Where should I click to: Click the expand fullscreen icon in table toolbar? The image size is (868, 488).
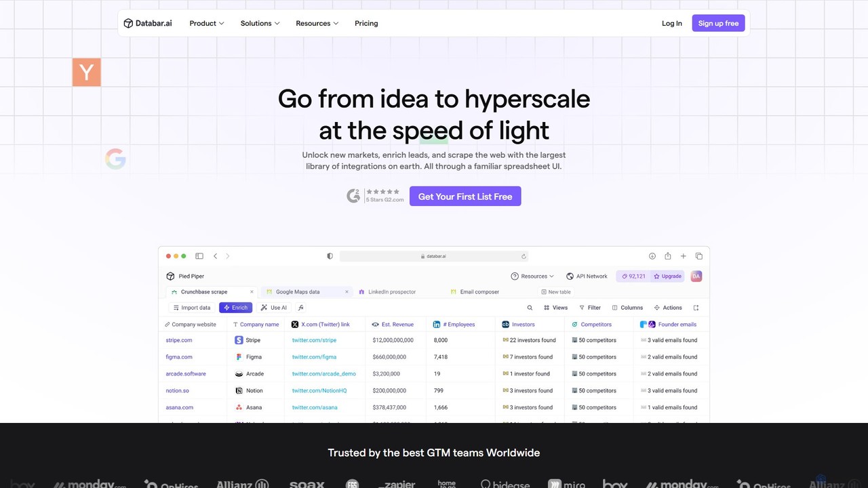click(x=696, y=308)
